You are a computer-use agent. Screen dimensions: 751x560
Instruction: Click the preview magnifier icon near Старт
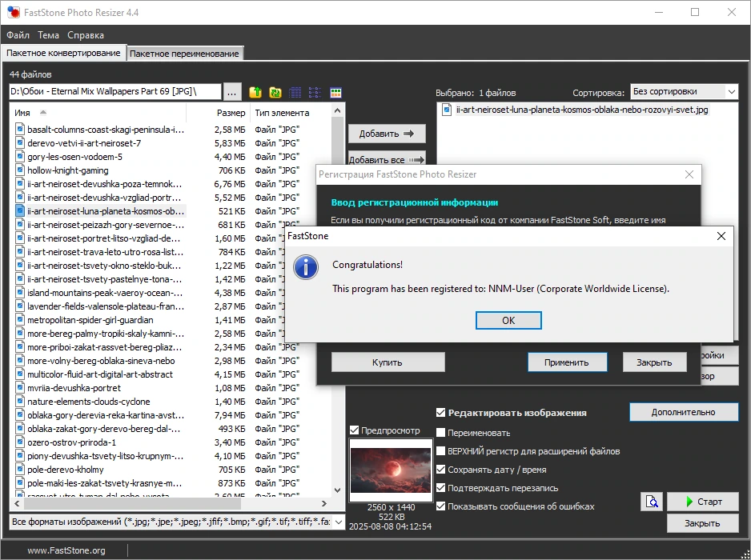coord(652,501)
